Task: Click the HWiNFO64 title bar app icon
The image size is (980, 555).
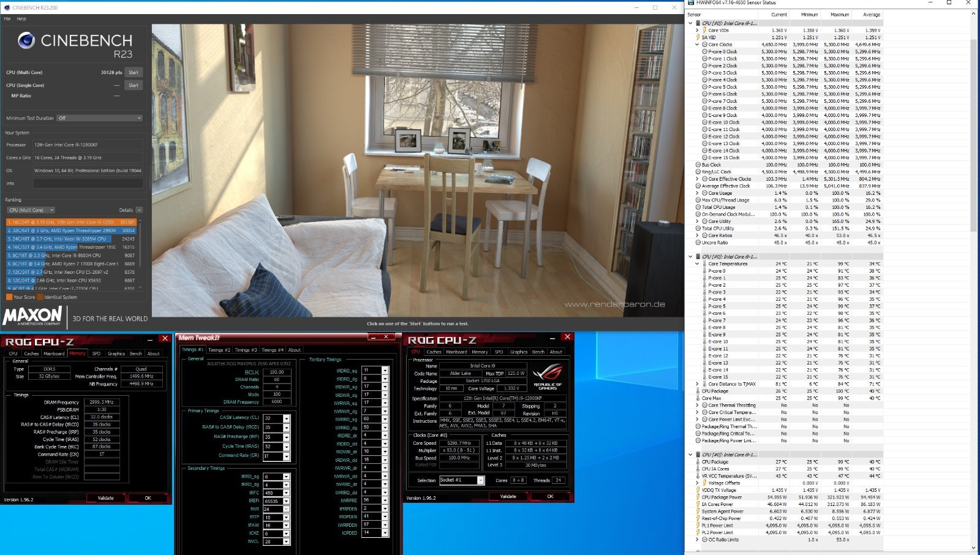Action: (690, 2)
